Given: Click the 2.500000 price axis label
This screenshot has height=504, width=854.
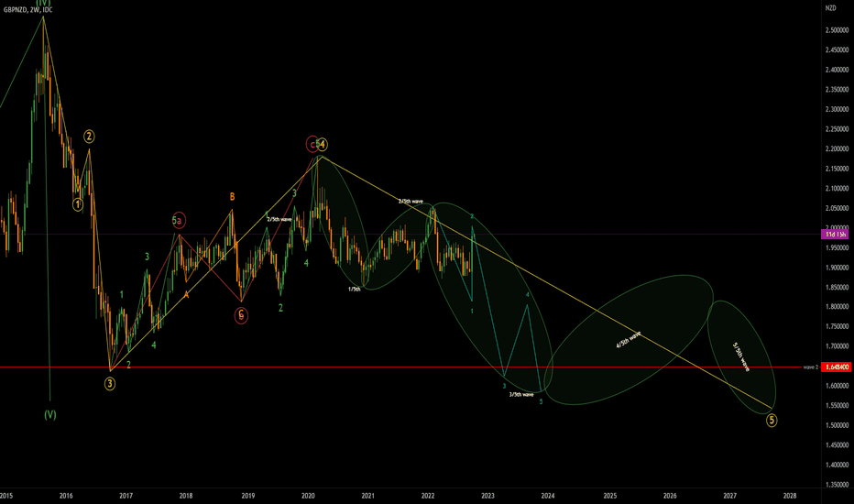Looking at the screenshot, I should tap(837, 30).
